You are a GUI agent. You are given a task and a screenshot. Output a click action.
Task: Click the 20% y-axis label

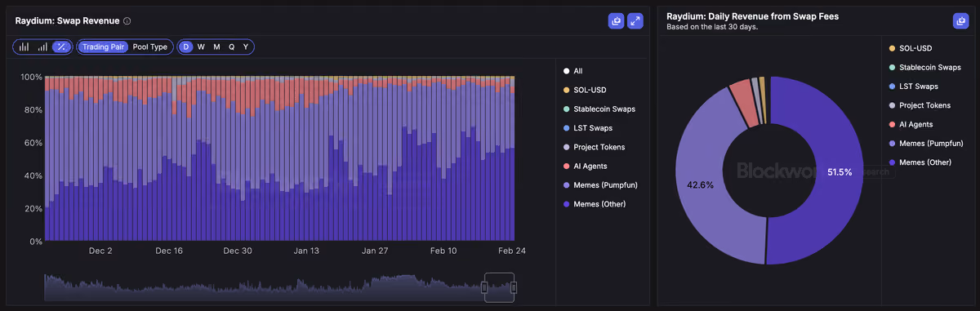(x=33, y=209)
